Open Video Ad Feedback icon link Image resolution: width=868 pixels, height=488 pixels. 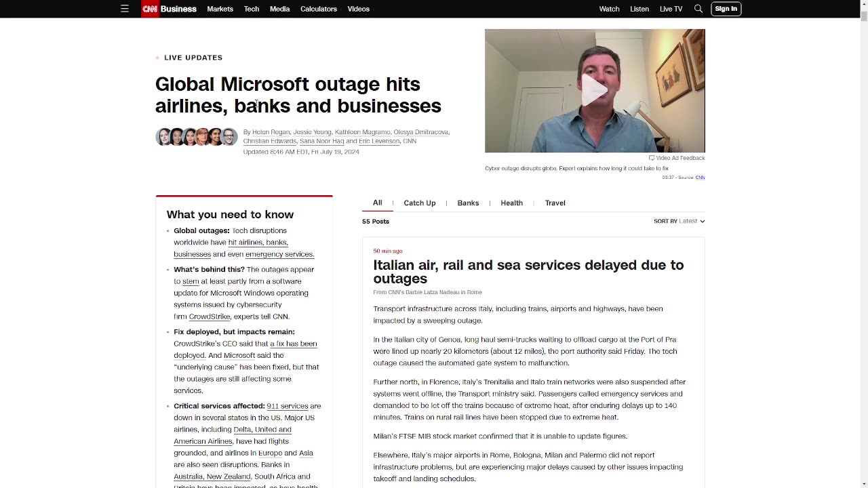[x=677, y=158]
